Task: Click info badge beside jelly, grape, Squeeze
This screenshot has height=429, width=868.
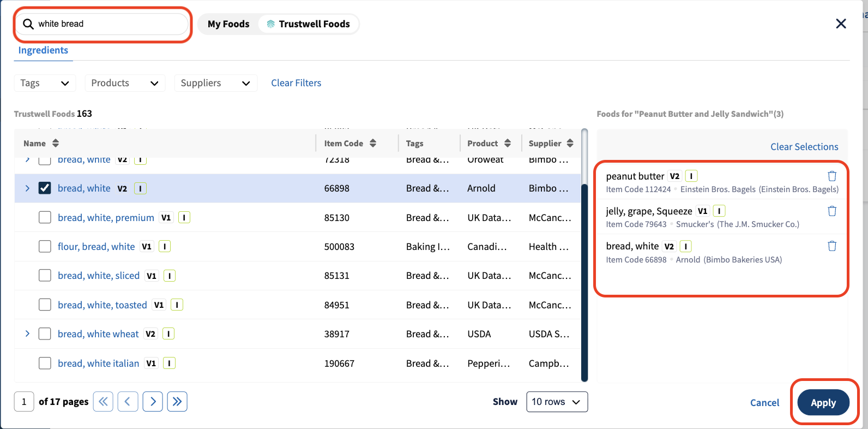Action: pos(719,211)
